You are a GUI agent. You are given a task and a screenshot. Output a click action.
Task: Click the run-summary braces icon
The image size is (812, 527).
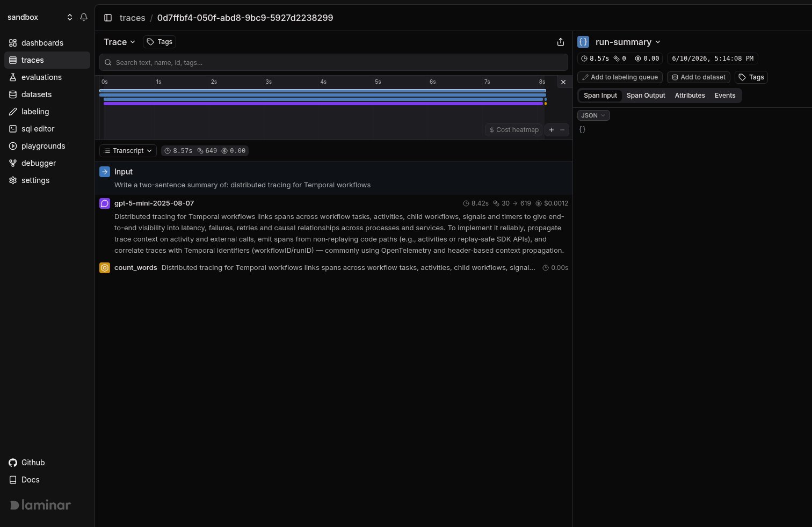click(583, 42)
